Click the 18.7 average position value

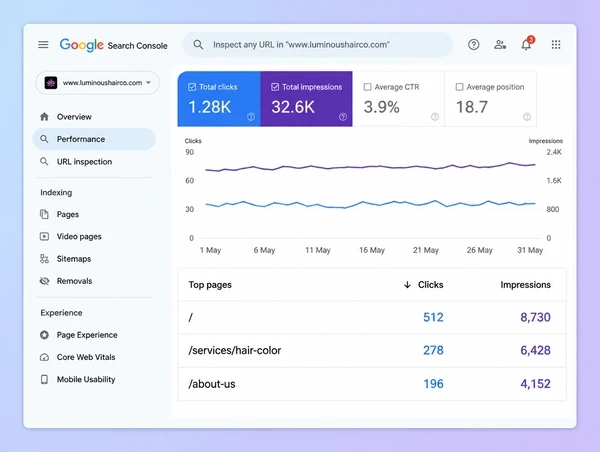click(x=472, y=107)
